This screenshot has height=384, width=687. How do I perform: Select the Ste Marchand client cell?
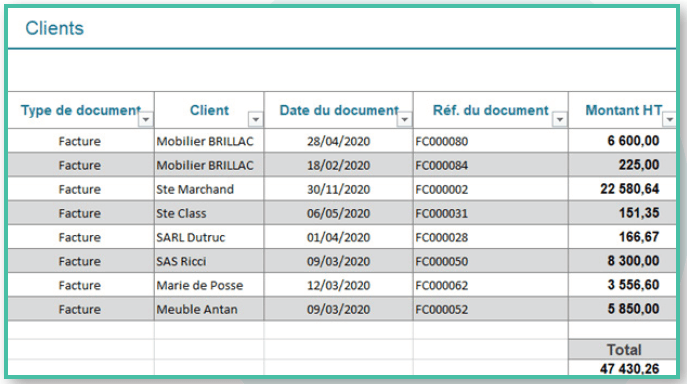[209, 189]
